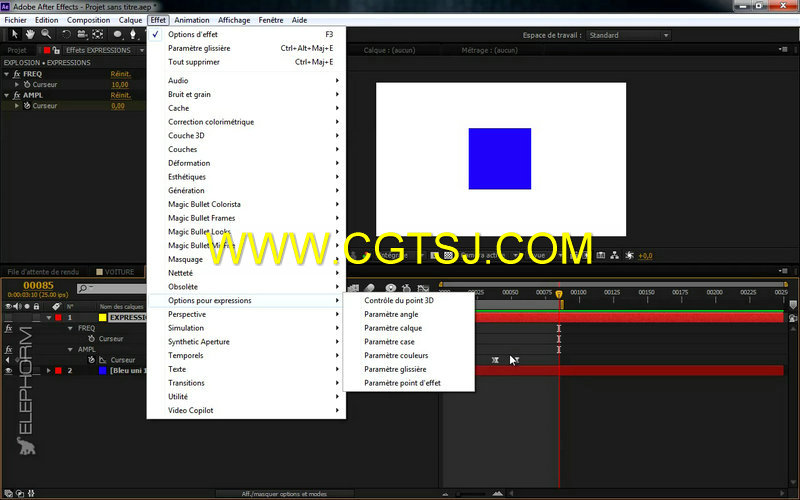This screenshot has height=500, width=800.
Task: Toggle lock switch for layer 2 Bleu uni
Action: [x=36, y=371]
